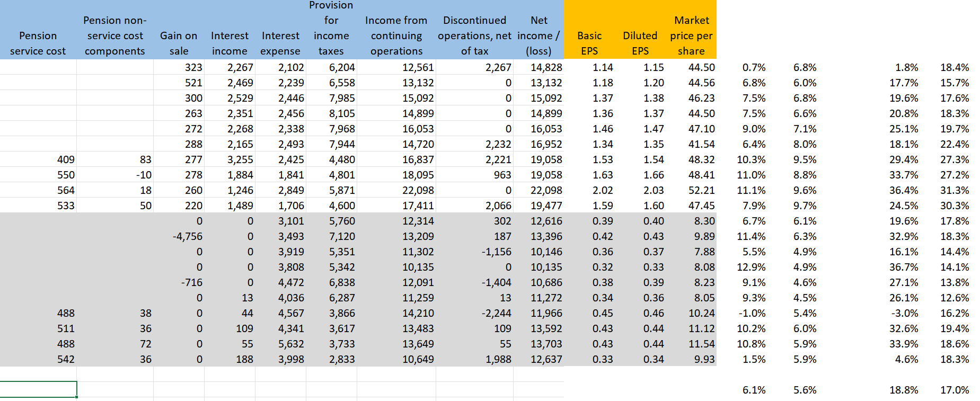The width and height of the screenshot is (980, 401).
Task: Click continuing operations income 18,095
Action: (x=418, y=175)
